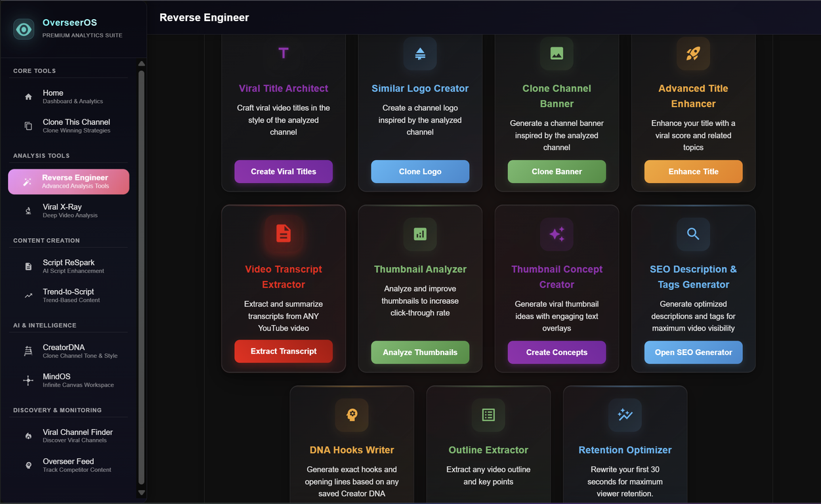The image size is (821, 504).
Task: Click the Thumbnail Analyzer chart icon
Action: click(420, 234)
